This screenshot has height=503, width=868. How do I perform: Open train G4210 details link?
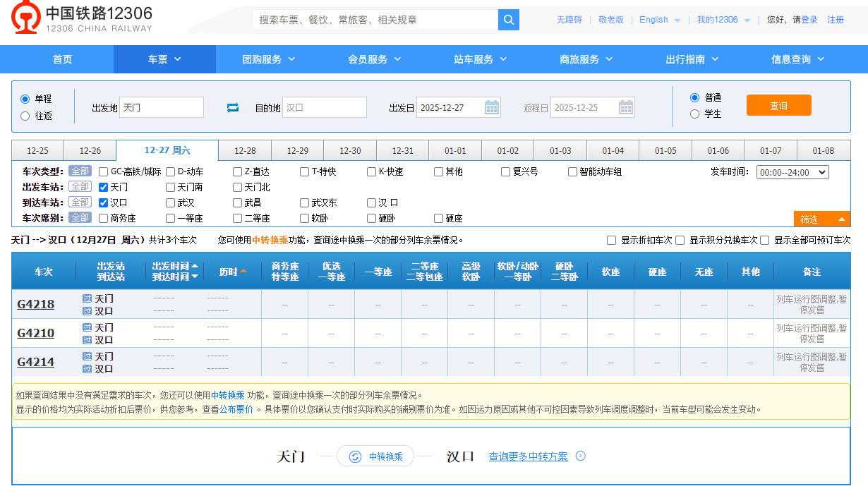click(x=36, y=333)
